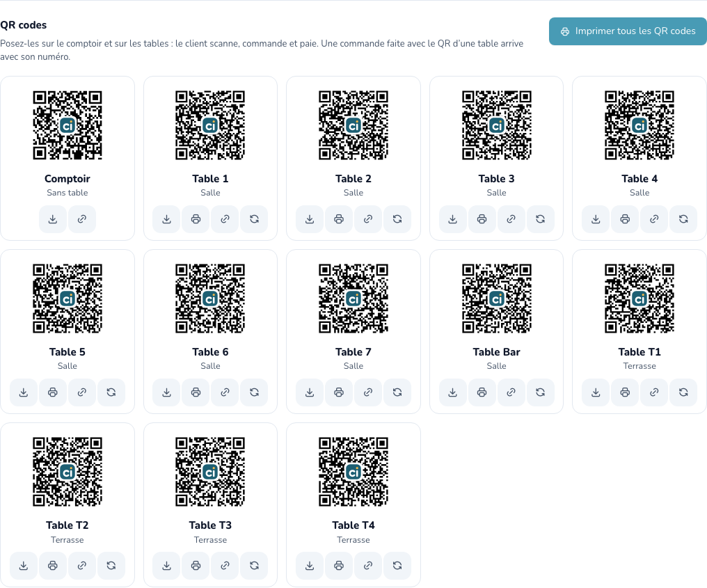
Task: Download the Table 5 QR code
Action: 24,392
